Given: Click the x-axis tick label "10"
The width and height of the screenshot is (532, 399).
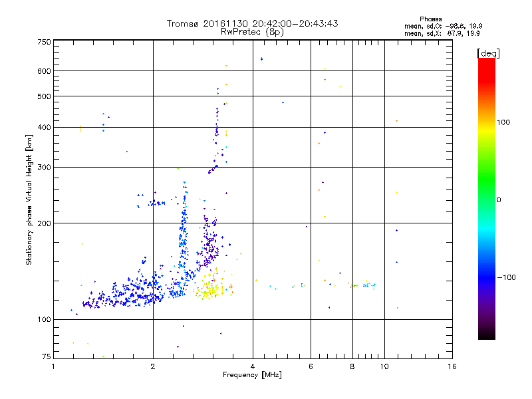Looking at the screenshot, I should (x=384, y=366).
